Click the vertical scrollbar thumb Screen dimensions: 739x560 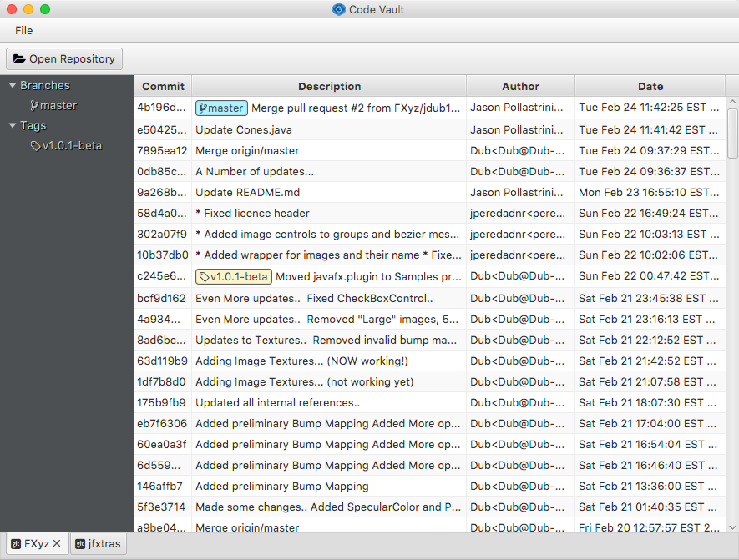coord(732,134)
